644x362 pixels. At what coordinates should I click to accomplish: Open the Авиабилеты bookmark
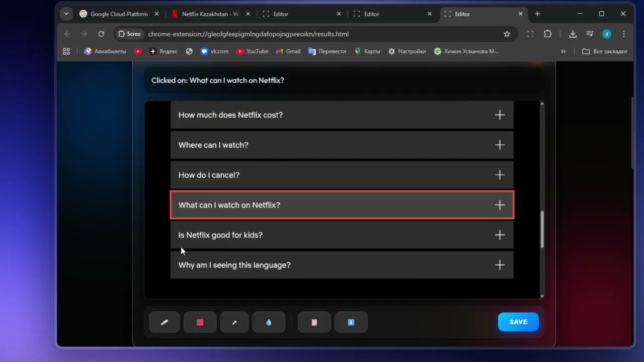(x=105, y=51)
